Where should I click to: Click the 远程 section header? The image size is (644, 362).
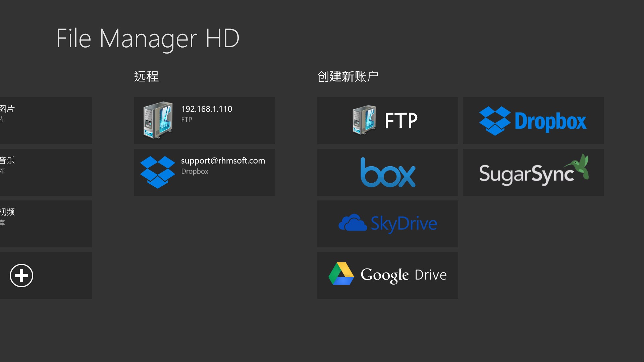click(146, 76)
